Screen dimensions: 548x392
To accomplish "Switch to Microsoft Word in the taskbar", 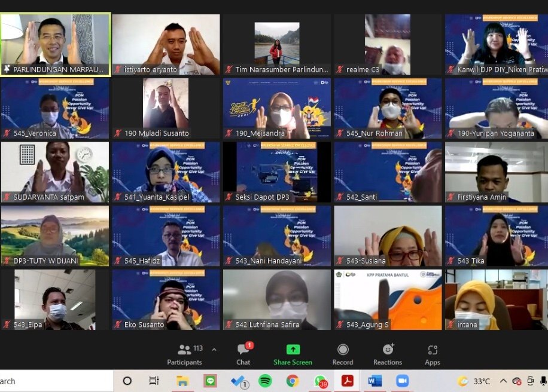I will click(375, 381).
